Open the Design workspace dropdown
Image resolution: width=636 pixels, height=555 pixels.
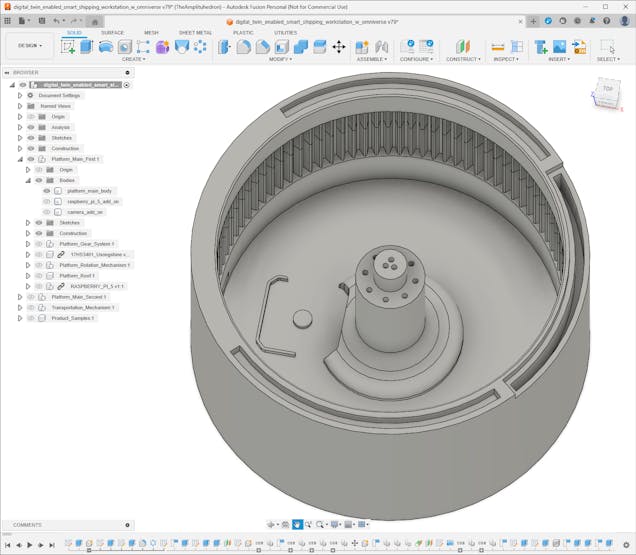[x=29, y=45]
